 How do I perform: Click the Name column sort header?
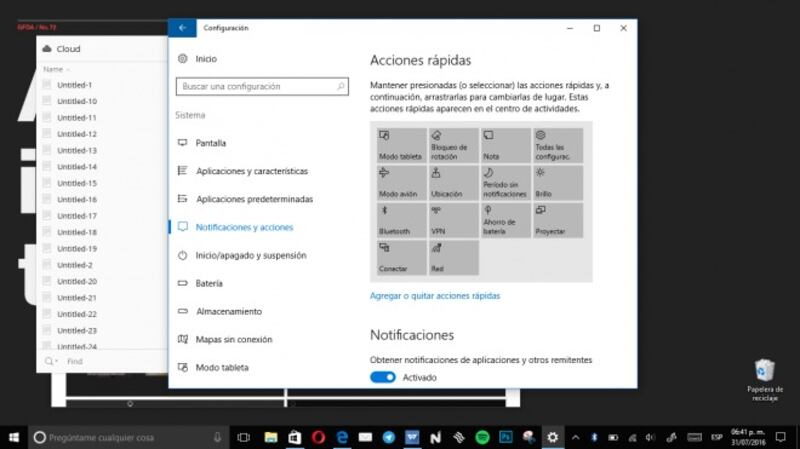[x=55, y=69]
